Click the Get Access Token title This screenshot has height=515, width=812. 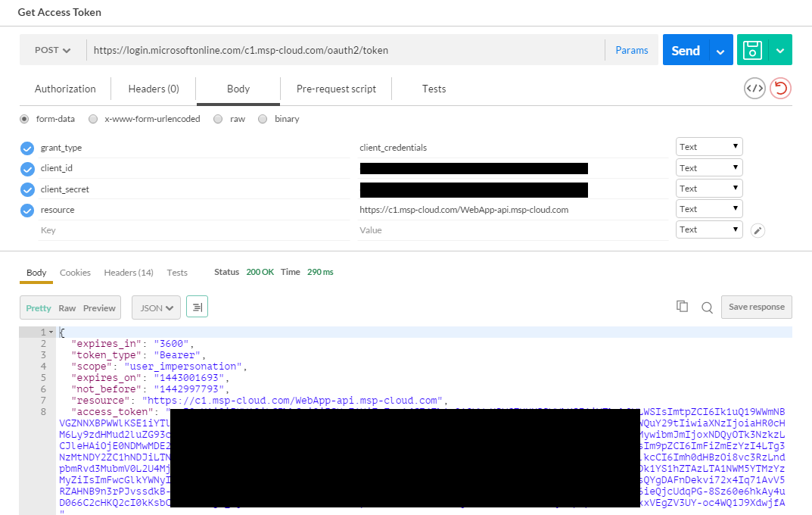pyautogui.click(x=60, y=12)
